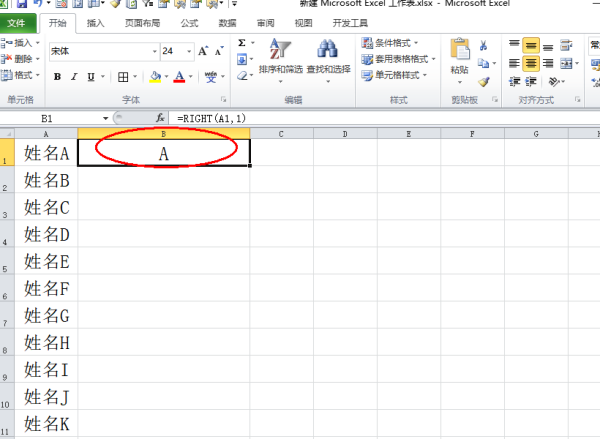Open clipboard pane launcher in 剪贴板 group

point(495,100)
